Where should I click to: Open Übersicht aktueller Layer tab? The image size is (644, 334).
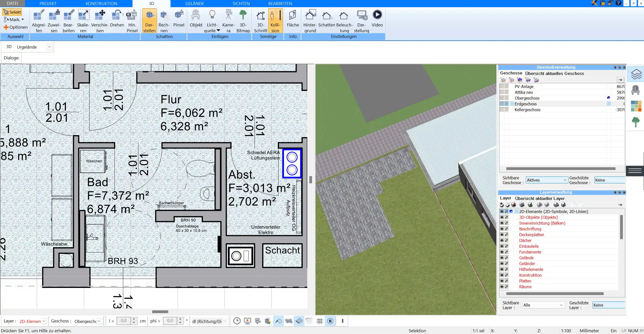(x=540, y=198)
